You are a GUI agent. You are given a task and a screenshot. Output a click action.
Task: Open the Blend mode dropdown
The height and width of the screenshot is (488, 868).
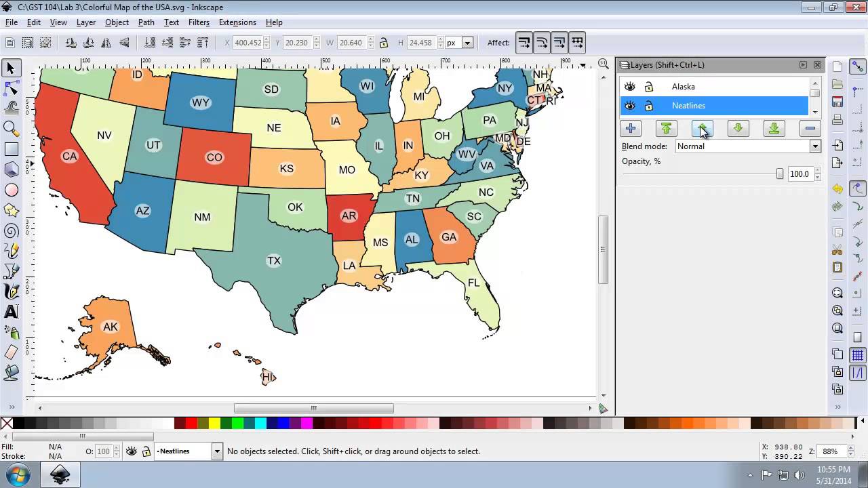coord(749,146)
